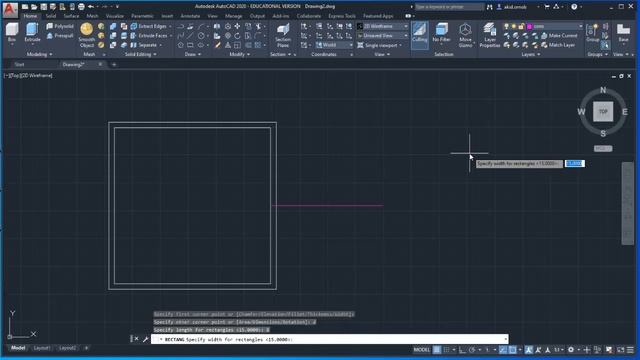Expand the Layers panel
This screenshot has height=360, width=640.
tap(530, 54)
